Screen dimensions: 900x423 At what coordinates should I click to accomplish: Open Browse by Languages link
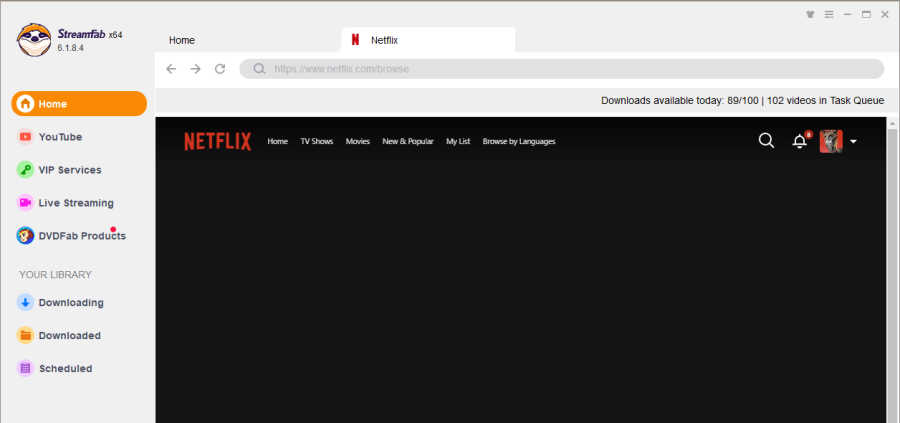coord(519,141)
